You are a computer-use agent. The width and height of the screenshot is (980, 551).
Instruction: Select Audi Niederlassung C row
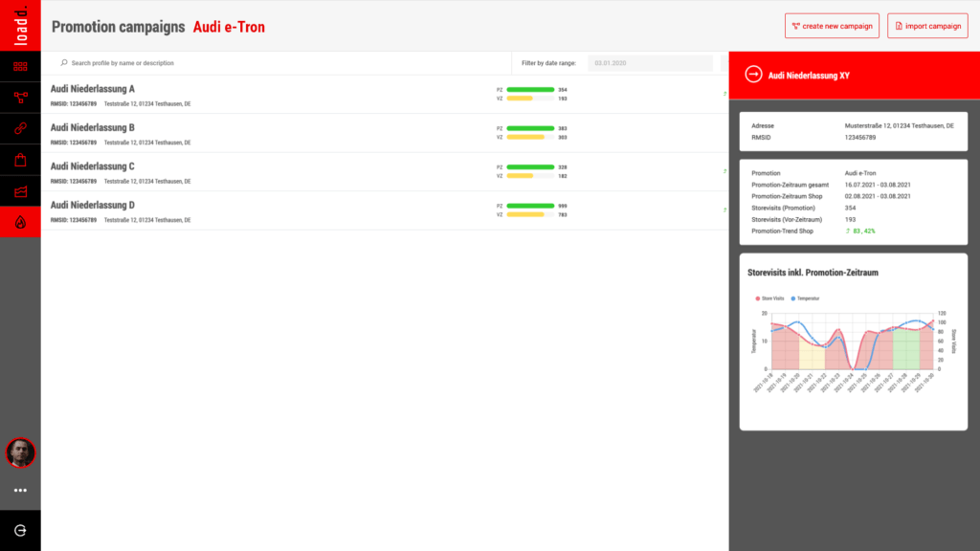tap(385, 172)
